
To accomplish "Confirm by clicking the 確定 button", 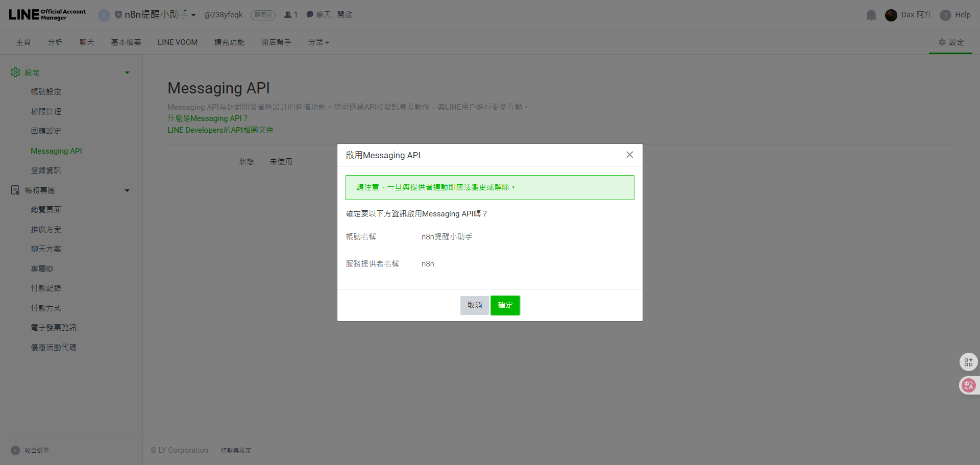I will [505, 305].
